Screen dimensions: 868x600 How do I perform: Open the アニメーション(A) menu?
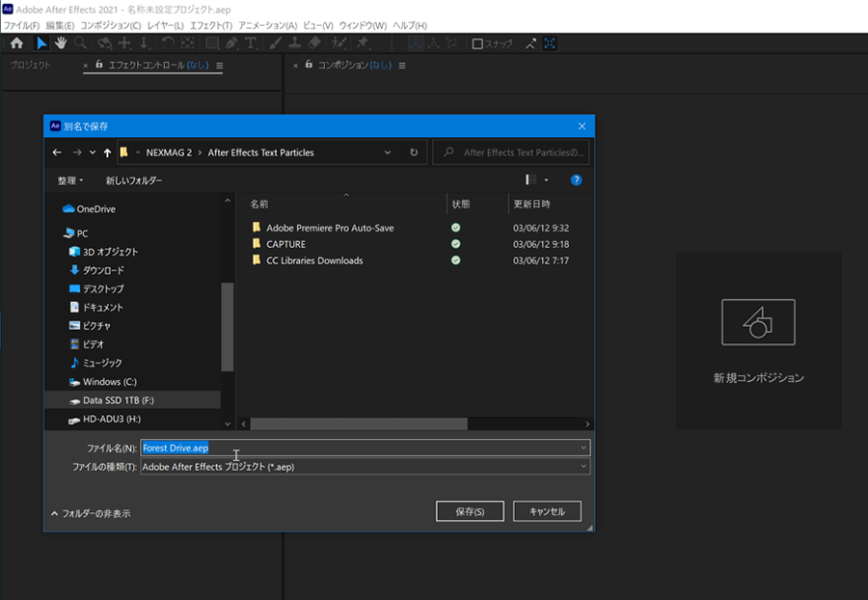(x=268, y=25)
